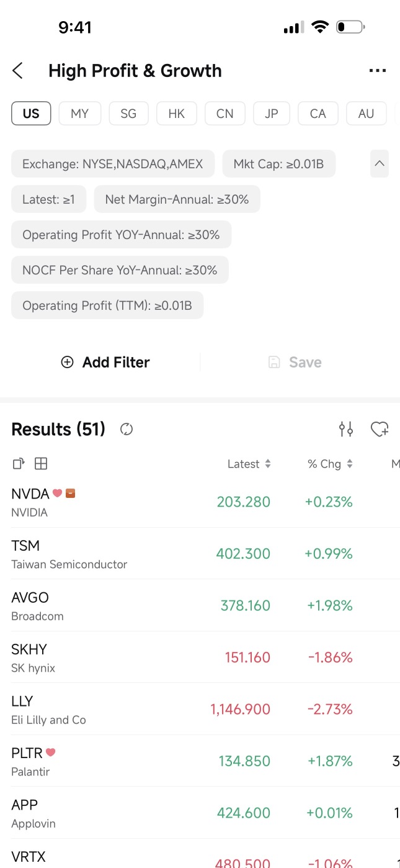Image resolution: width=400 pixels, height=868 pixels.
Task: Select the HK market tab
Action: [x=177, y=114]
